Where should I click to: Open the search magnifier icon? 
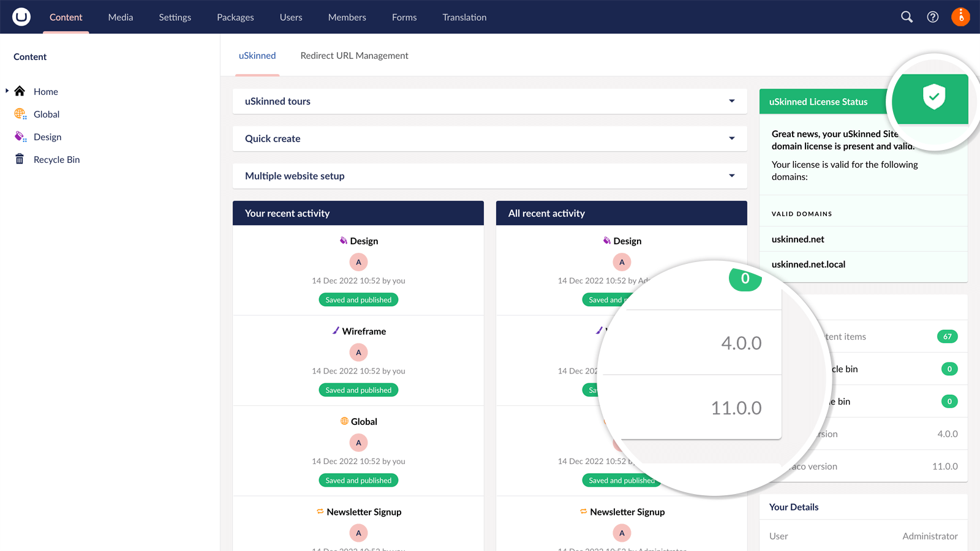[907, 17]
